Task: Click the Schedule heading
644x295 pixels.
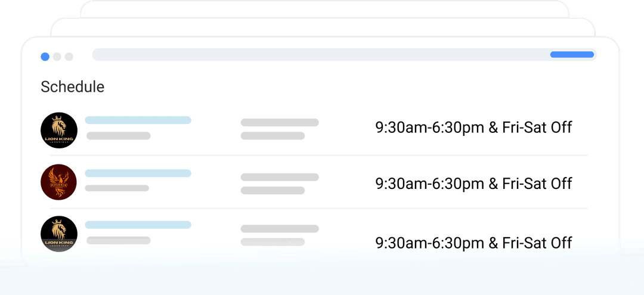Action: [x=72, y=87]
